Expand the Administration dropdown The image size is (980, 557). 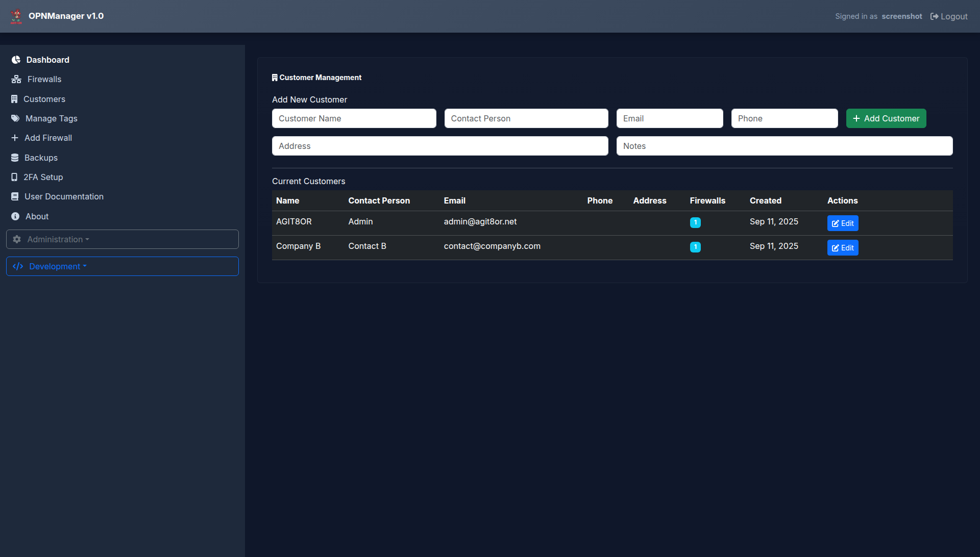click(122, 239)
